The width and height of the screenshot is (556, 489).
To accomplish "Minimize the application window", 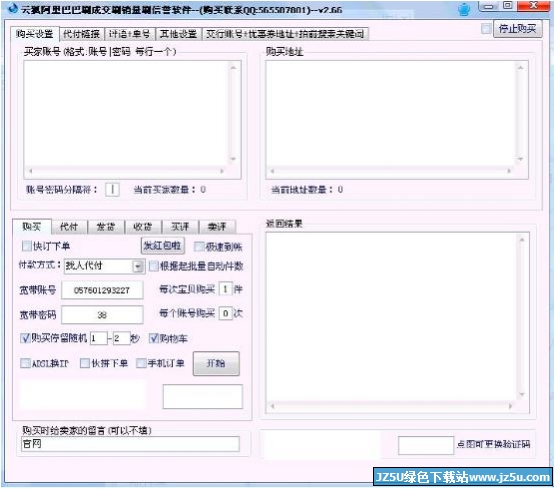I will click(489, 6).
